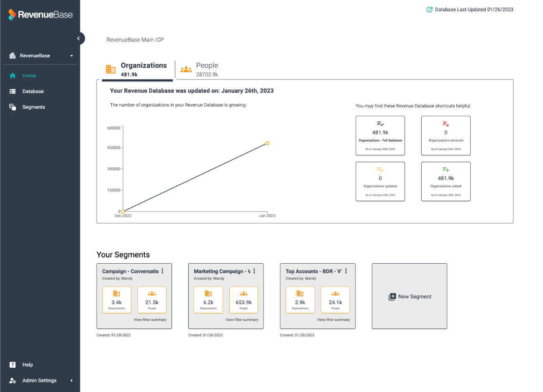Go to Home in the sidebar
This screenshot has width=543, height=392.
tap(29, 76)
